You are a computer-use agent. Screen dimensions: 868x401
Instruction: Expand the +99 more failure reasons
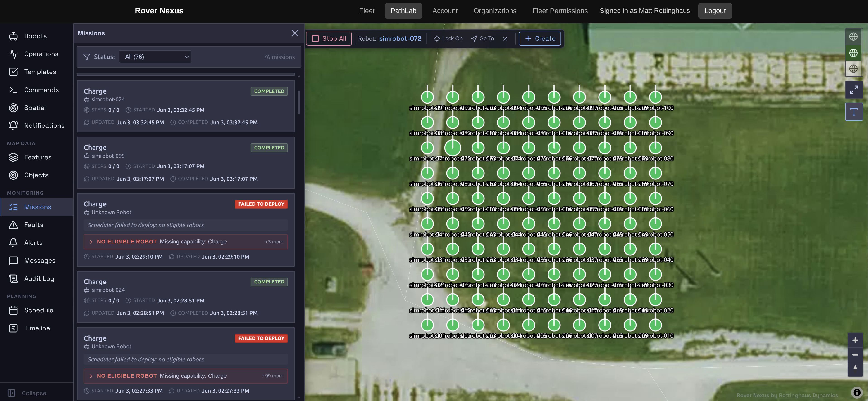273,376
